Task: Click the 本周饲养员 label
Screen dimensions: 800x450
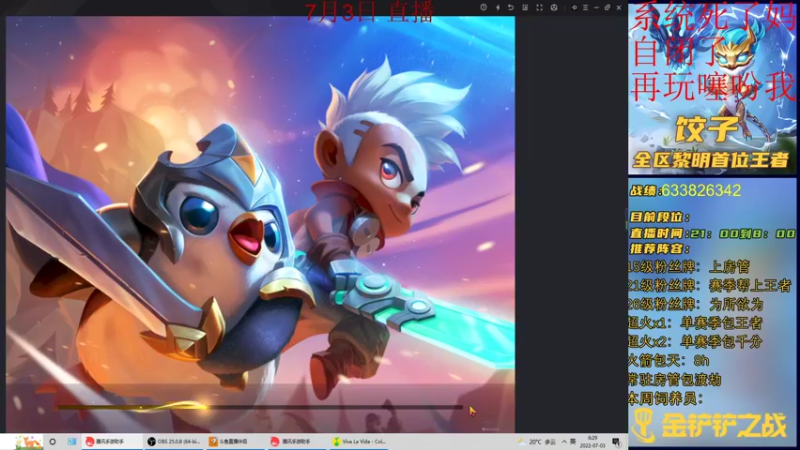Action: [666, 398]
